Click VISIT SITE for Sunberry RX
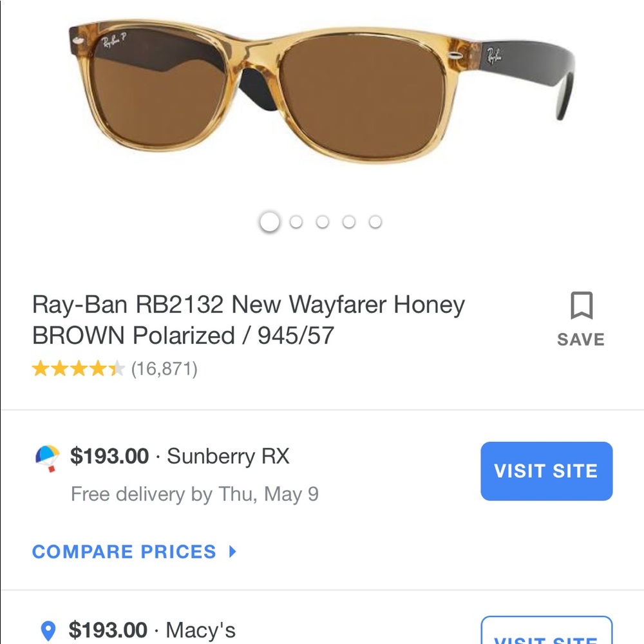 (x=546, y=471)
